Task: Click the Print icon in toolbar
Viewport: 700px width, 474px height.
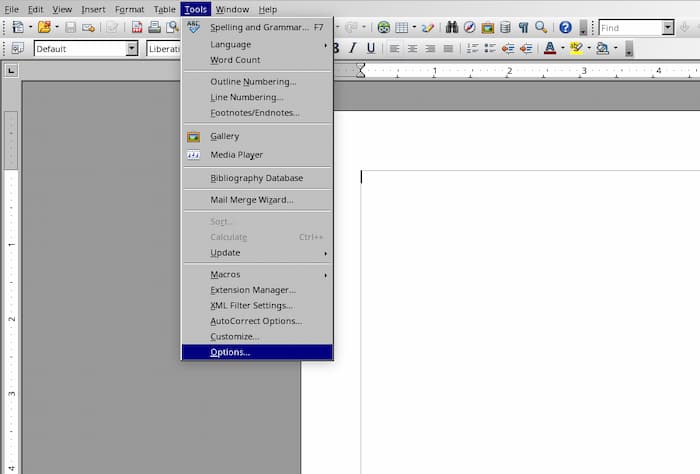Action: point(155,27)
